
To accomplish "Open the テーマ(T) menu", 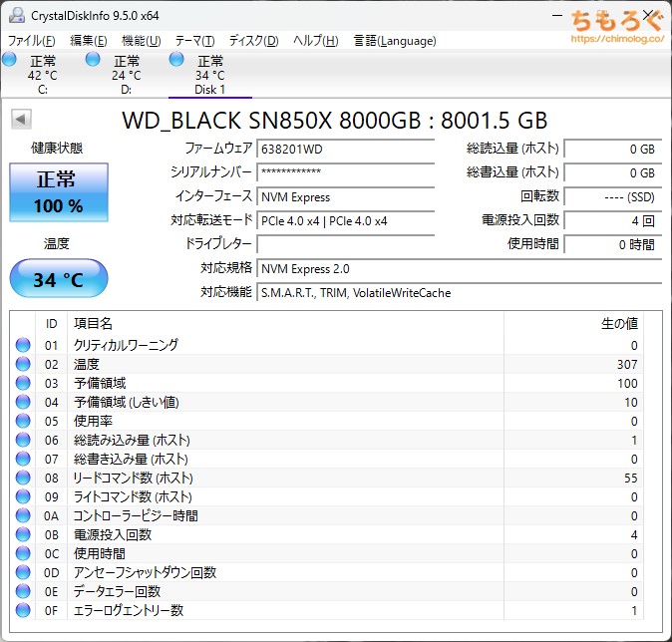I will pyautogui.click(x=195, y=41).
